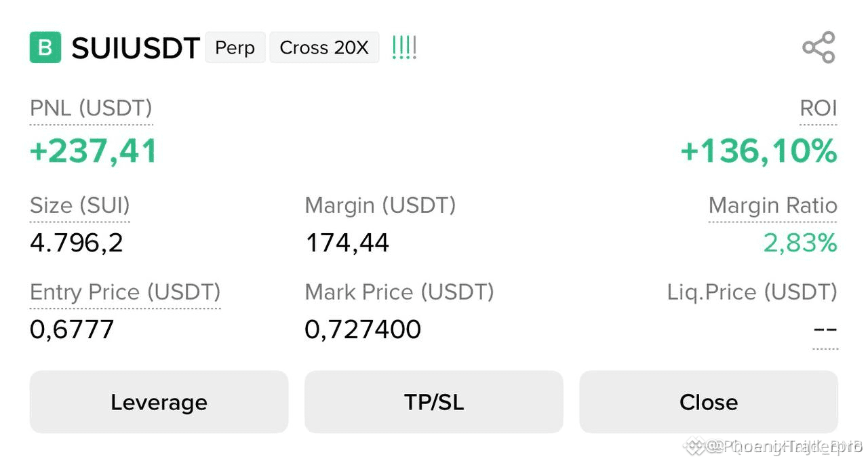This screenshot has height=463, width=868.
Task: Tap the green ADL bars indicator
Action: click(404, 47)
